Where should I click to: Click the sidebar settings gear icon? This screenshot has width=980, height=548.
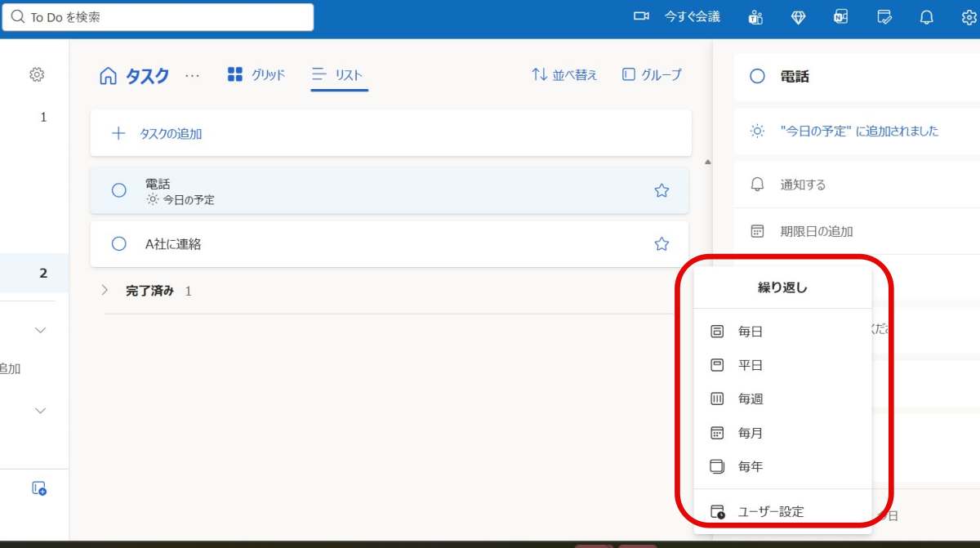[x=37, y=75]
